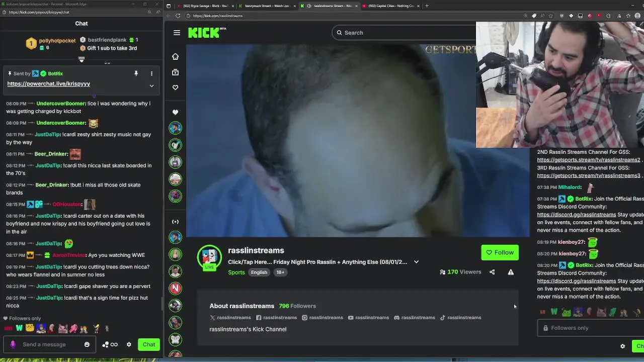Unpin the BotRix pinned message
644x362 pixels.
(x=136, y=73)
